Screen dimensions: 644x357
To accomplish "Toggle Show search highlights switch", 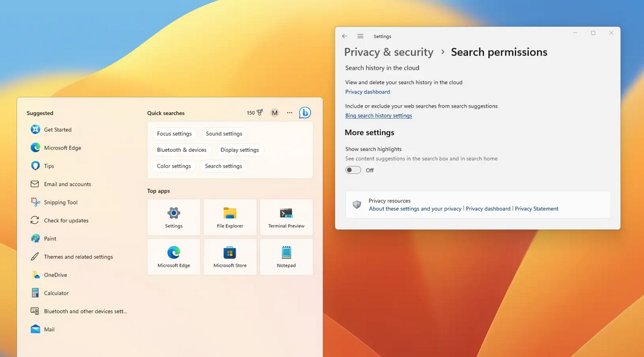I will 353,170.
